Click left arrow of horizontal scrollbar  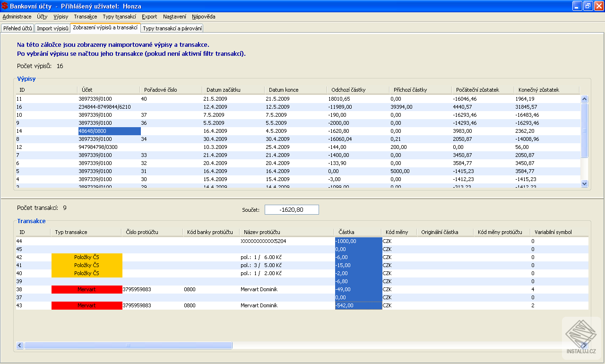(20, 346)
